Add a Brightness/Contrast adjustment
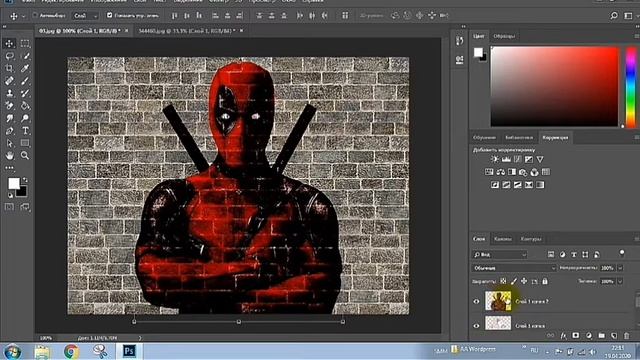This screenshot has height=360, width=640. coord(495,159)
